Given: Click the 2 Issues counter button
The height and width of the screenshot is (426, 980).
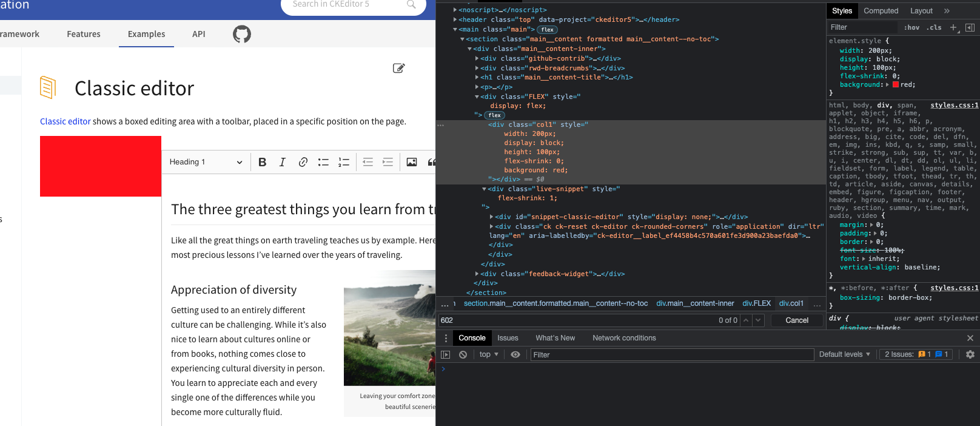Looking at the screenshot, I should tap(916, 354).
